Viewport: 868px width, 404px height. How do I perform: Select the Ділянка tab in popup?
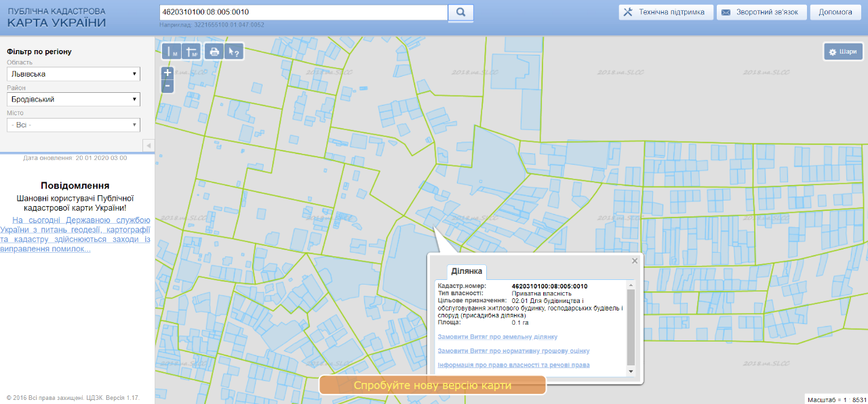[x=467, y=271]
